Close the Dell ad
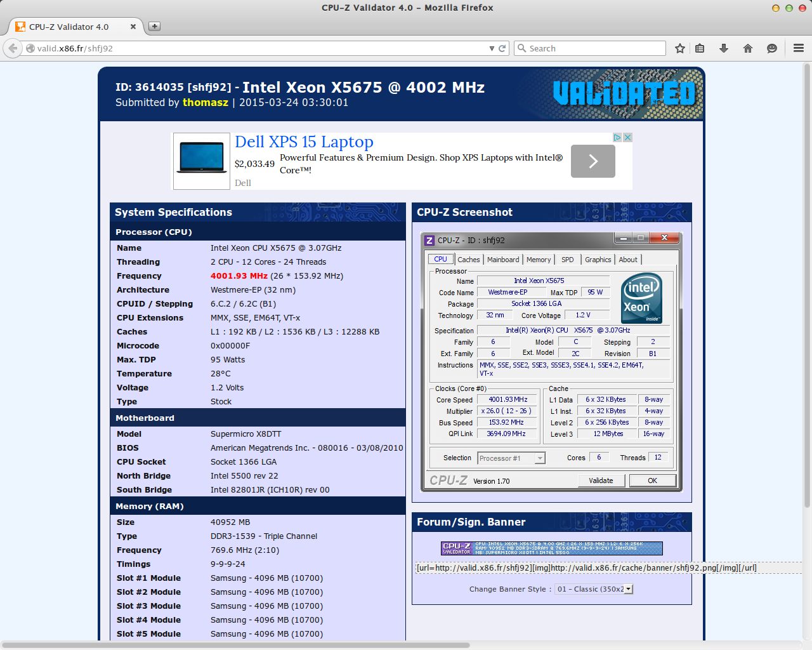Screen dimensions: 812x650 tap(627, 137)
